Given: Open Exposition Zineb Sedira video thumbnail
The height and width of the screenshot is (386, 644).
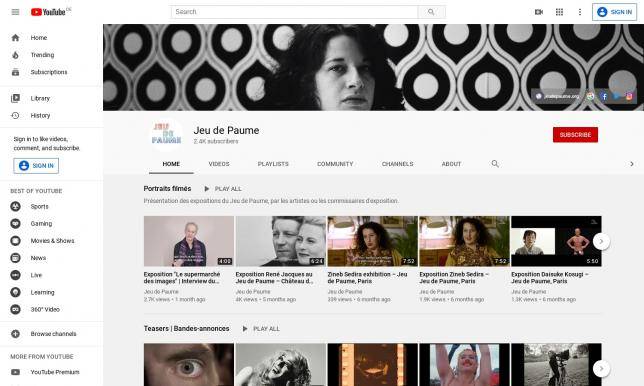Looking at the screenshot, I should click(x=465, y=241).
